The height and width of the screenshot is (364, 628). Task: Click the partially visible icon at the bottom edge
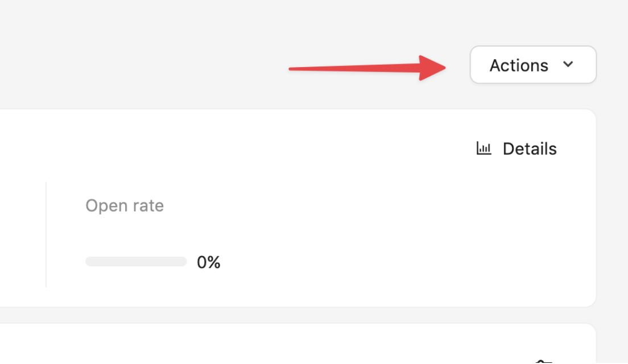click(543, 362)
